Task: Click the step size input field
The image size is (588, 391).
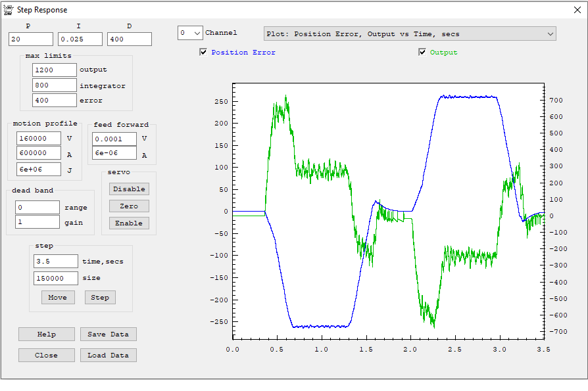Action: 56,279
